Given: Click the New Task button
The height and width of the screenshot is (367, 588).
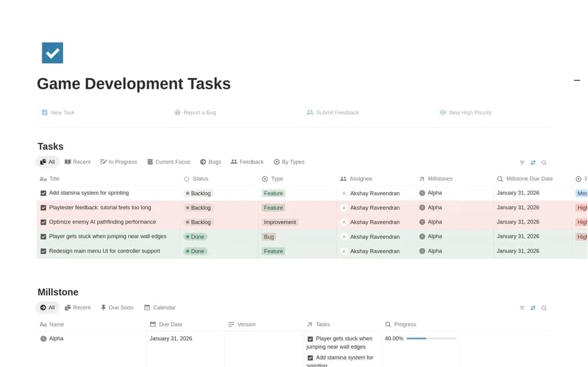Looking at the screenshot, I should pyautogui.click(x=58, y=112).
